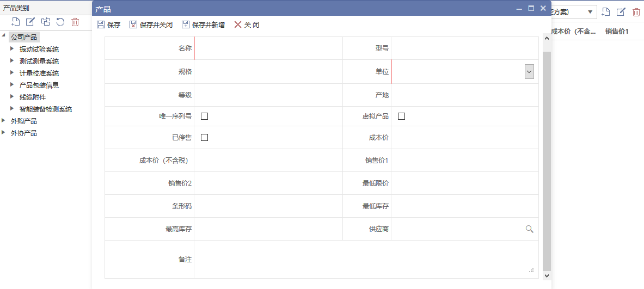
Task: Click the red delete category trash icon
Action: point(75,22)
